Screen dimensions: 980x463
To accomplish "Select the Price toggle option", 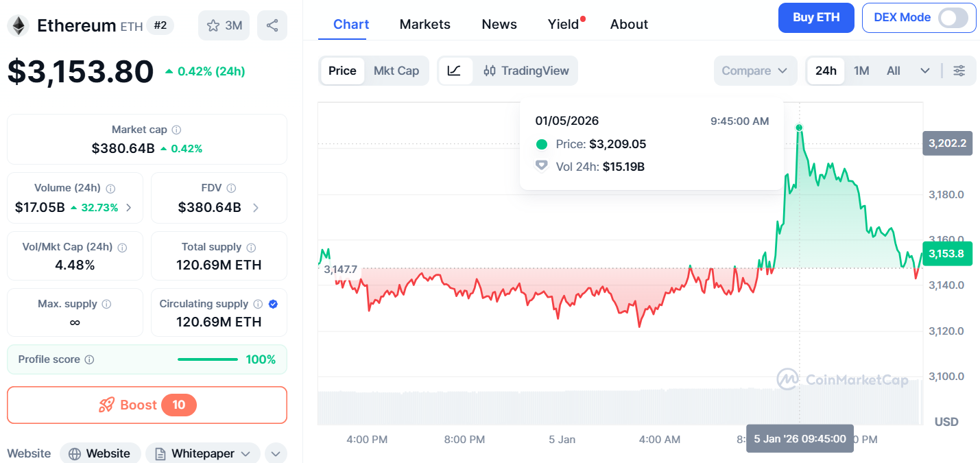I will click(x=342, y=71).
